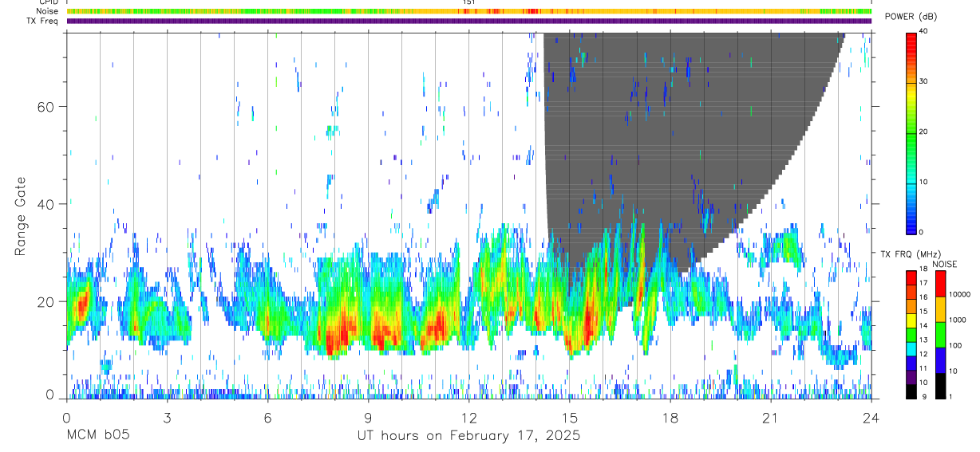Click the 3 UT hour tick label
Viewport: 980px width, 452px height.
pyautogui.click(x=167, y=417)
